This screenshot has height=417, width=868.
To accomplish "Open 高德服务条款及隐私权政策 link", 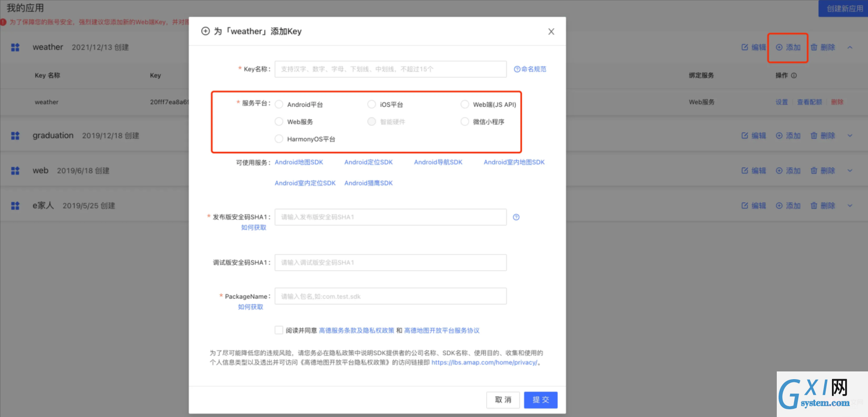I will click(357, 330).
